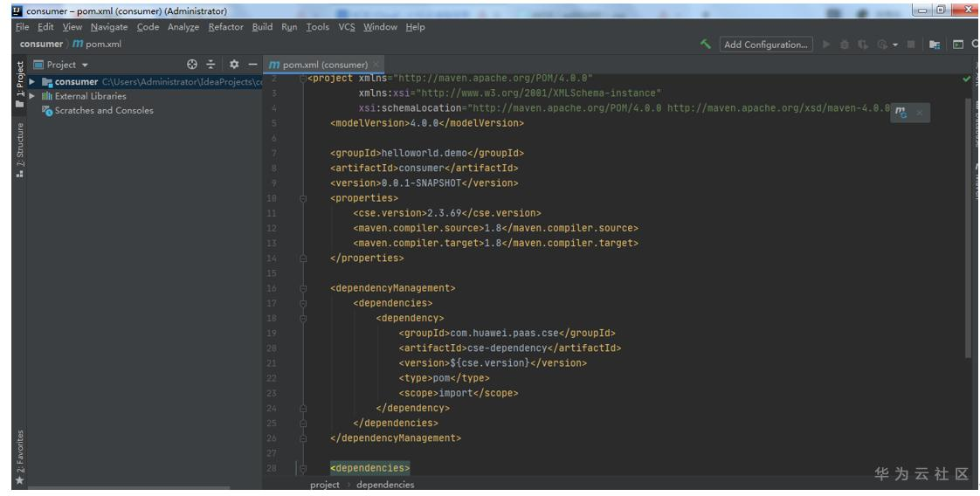Open the Refactor menu

click(225, 27)
